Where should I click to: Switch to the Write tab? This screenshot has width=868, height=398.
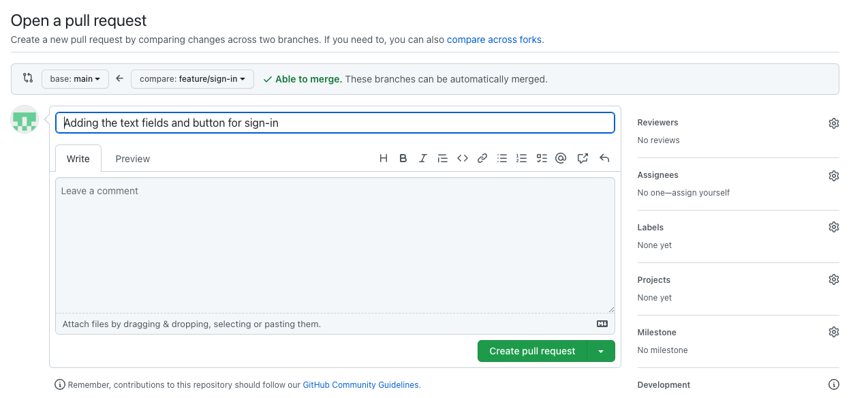78,159
